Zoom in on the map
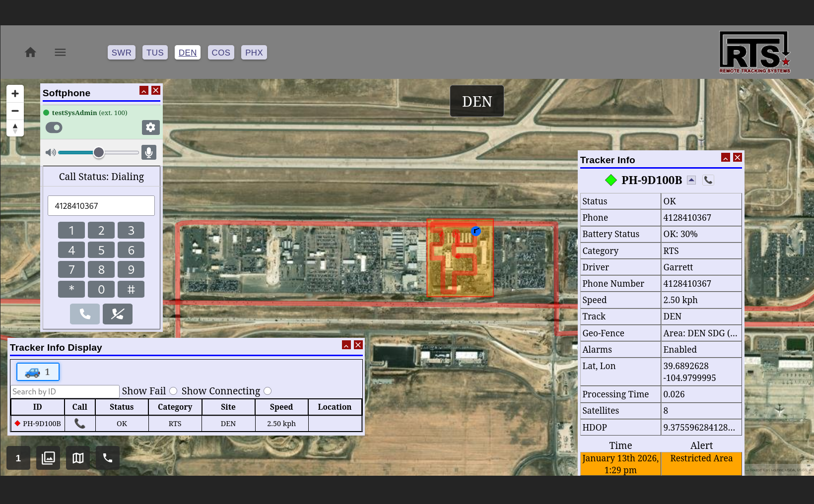This screenshot has width=814, height=504. (x=15, y=94)
